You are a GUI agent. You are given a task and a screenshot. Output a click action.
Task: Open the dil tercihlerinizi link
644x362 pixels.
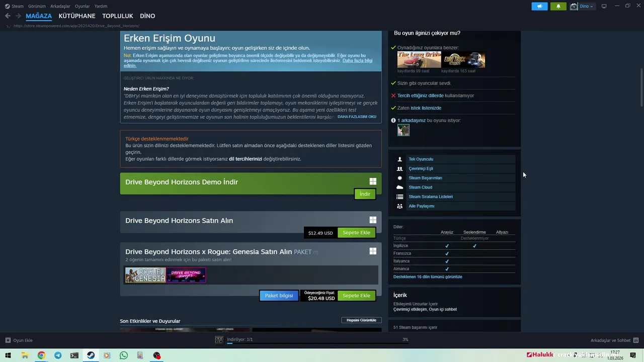click(x=246, y=159)
